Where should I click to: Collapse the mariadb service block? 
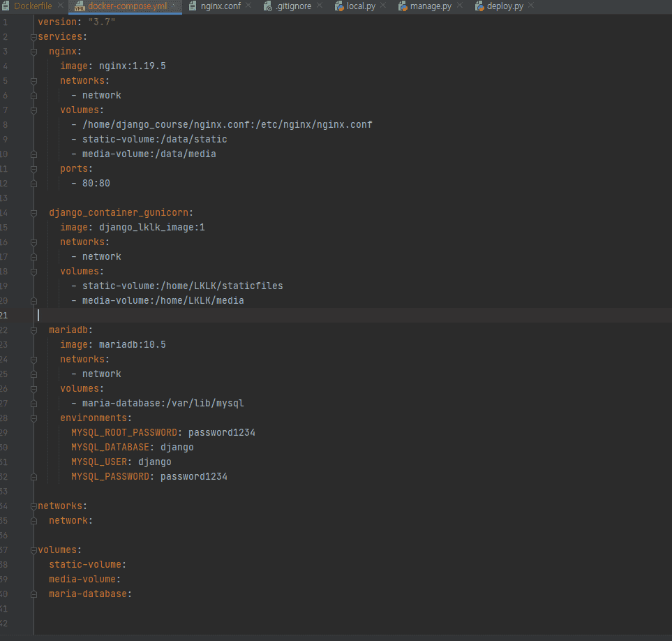click(34, 330)
